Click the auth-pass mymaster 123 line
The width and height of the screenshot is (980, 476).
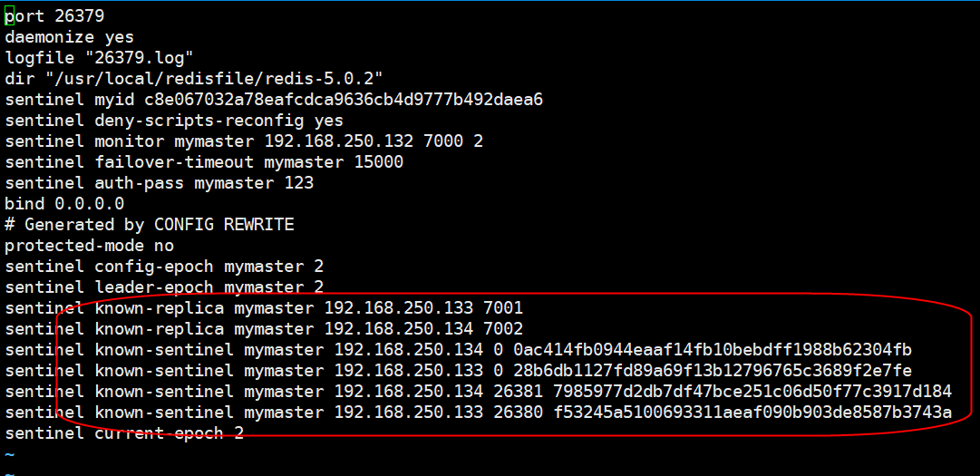[x=159, y=183]
